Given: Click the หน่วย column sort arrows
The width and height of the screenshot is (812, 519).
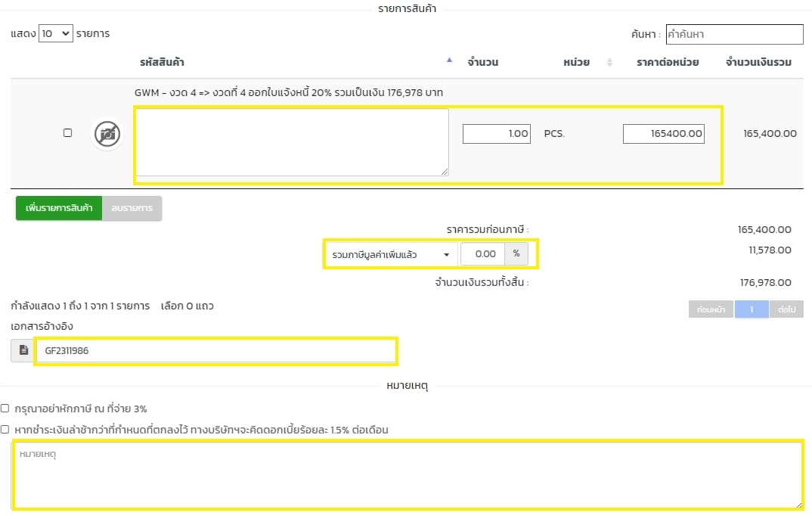Looking at the screenshot, I should [609, 63].
